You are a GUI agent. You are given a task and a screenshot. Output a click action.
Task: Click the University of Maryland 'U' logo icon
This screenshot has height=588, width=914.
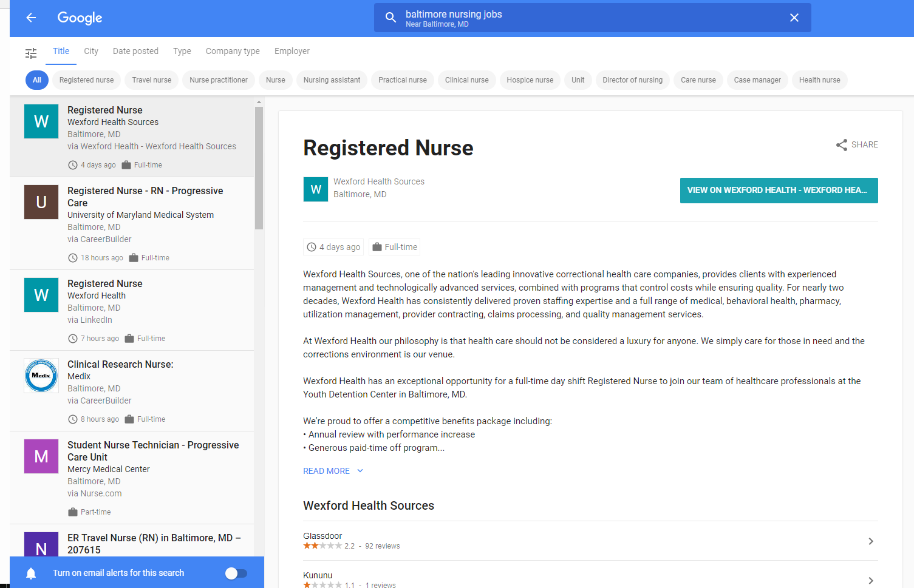click(41, 202)
